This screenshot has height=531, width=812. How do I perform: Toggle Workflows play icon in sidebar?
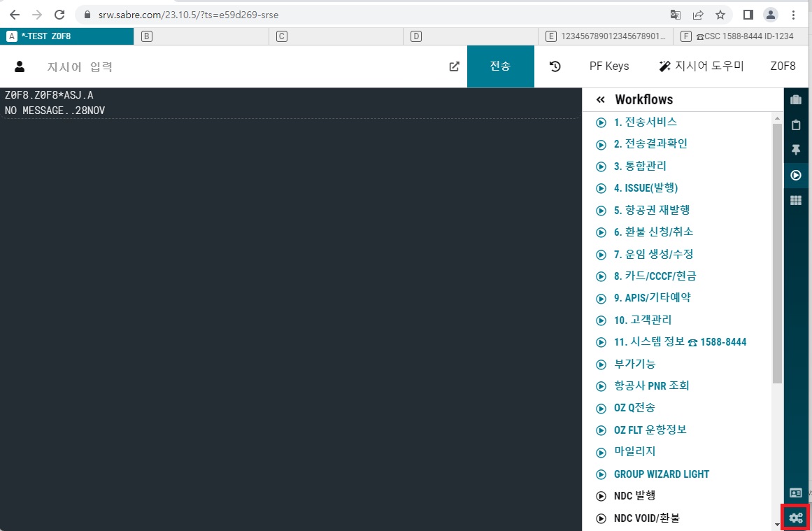pos(796,175)
